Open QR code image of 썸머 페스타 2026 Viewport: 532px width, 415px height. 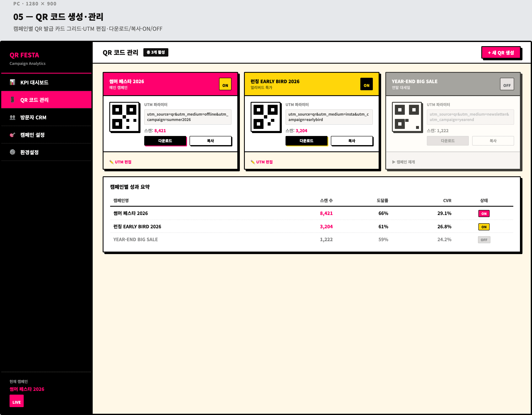(124, 117)
